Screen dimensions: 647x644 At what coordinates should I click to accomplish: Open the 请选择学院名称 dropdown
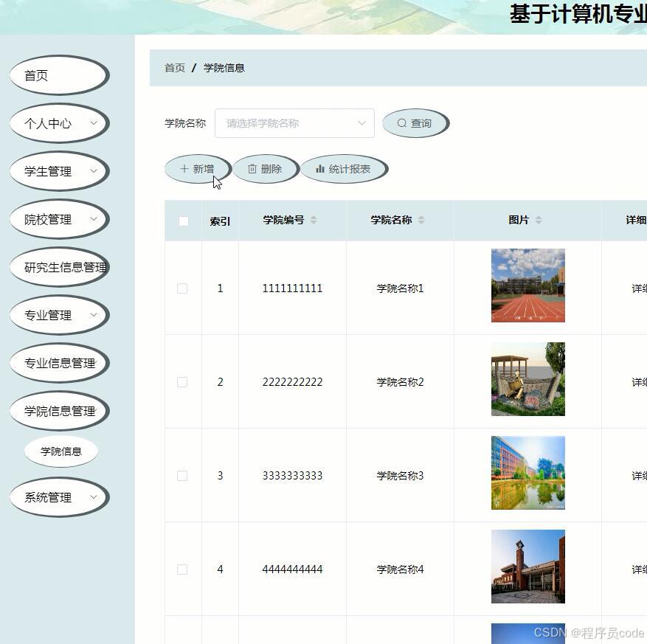coord(294,123)
